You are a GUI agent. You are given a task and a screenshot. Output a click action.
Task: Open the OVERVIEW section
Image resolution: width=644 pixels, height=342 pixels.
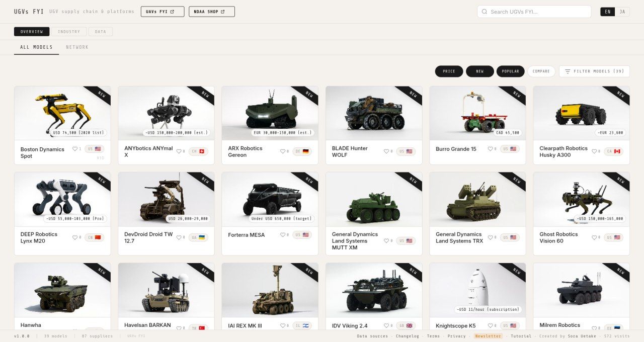pos(32,32)
